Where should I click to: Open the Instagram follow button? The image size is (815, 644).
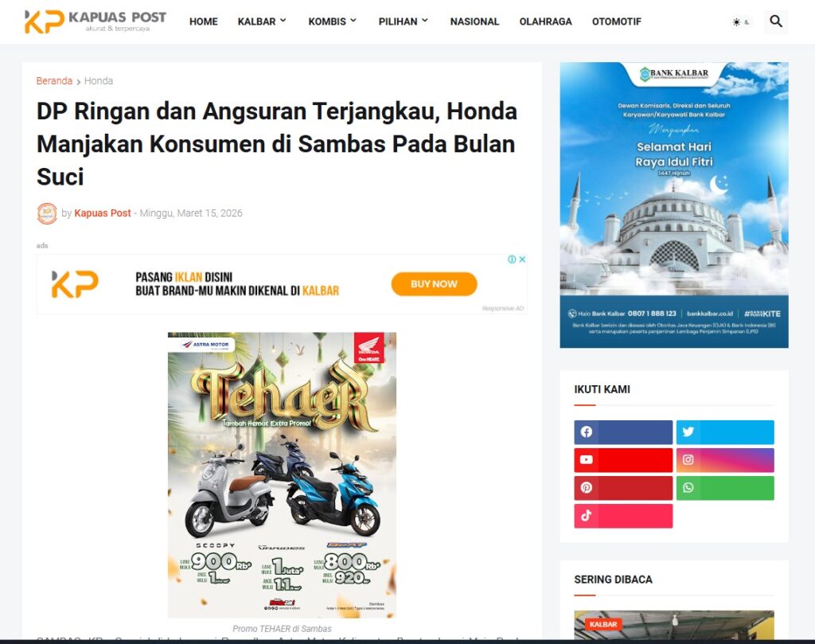(725, 460)
